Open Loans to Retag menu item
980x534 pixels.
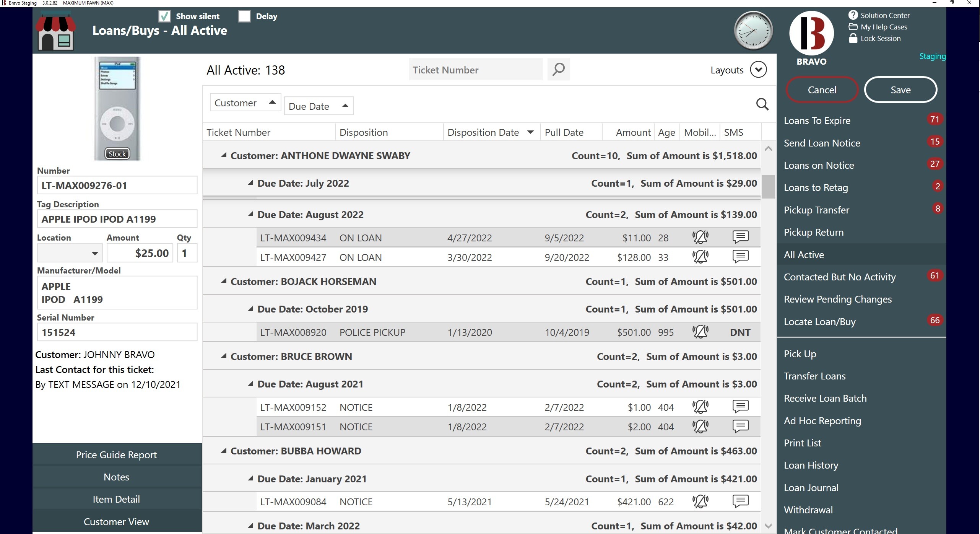coord(861,187)
